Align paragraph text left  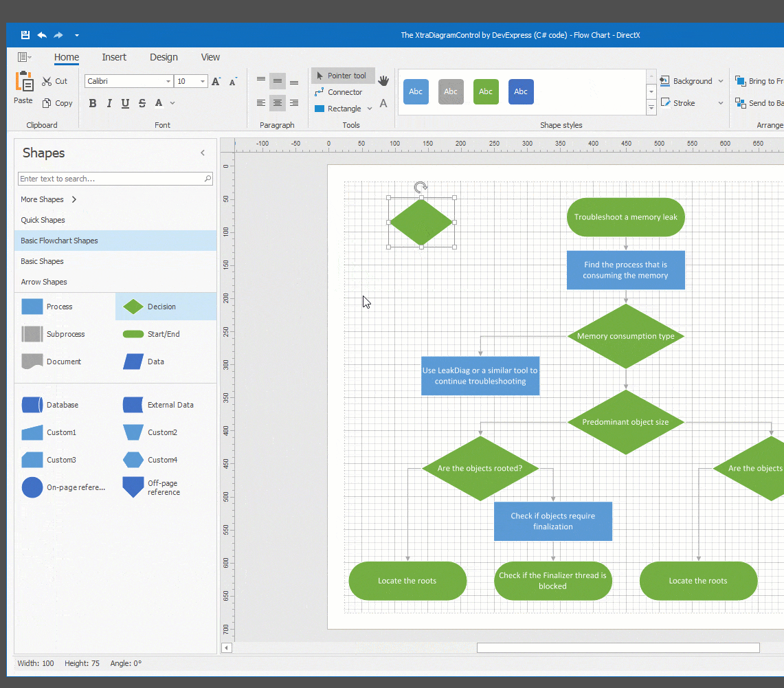click(x=261, y=103)
